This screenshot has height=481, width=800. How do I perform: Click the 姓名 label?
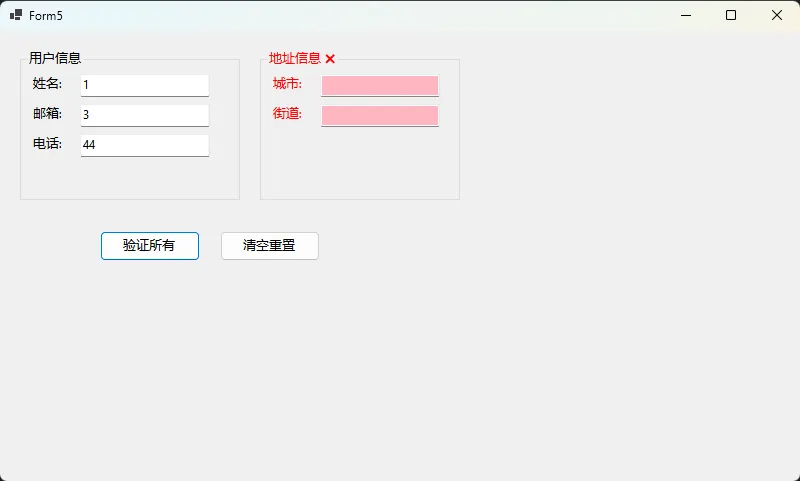47,84
